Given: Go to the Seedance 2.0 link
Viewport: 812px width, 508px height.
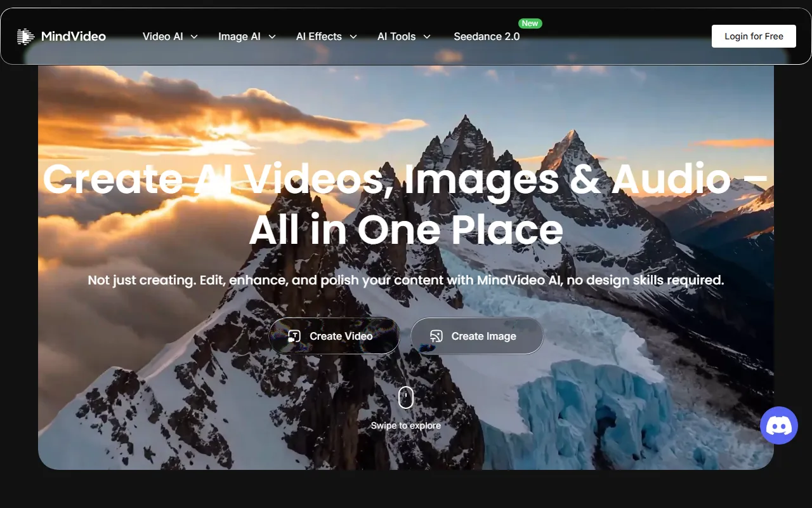Looking at the screenshot, I should tap(487, 37).
